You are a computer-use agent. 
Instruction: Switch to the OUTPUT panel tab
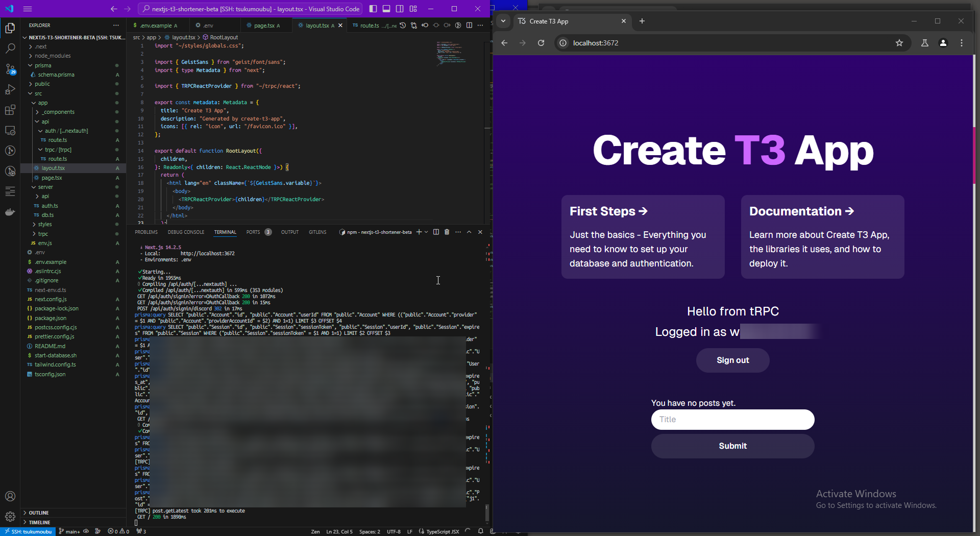point(289,232)
